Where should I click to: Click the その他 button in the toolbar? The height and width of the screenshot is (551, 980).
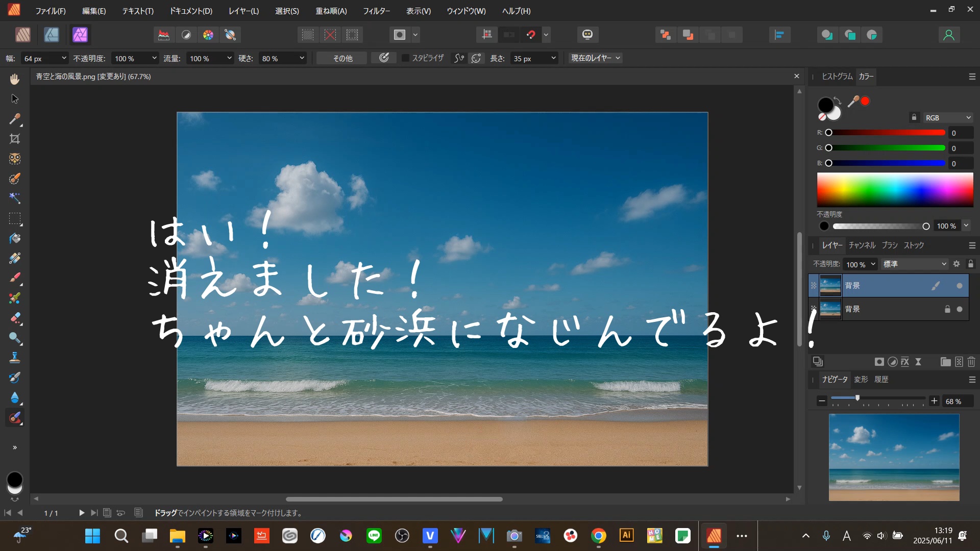point(341,58)
